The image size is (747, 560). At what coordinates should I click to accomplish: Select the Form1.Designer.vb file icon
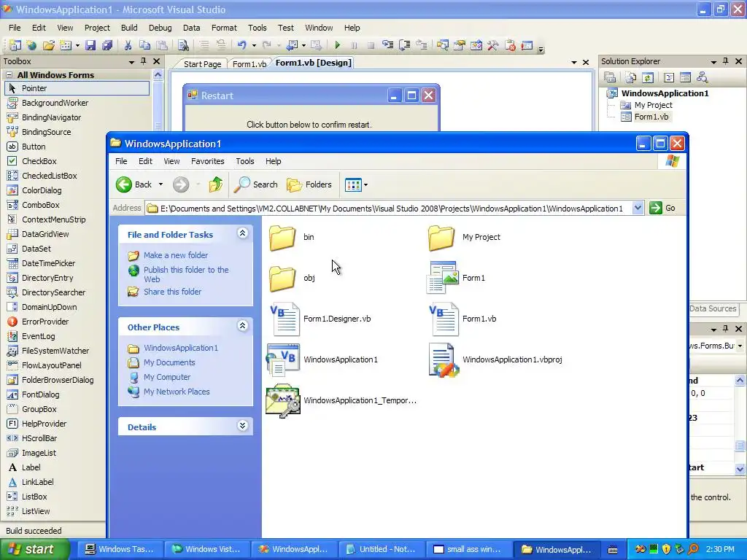(x=285, y=319)
